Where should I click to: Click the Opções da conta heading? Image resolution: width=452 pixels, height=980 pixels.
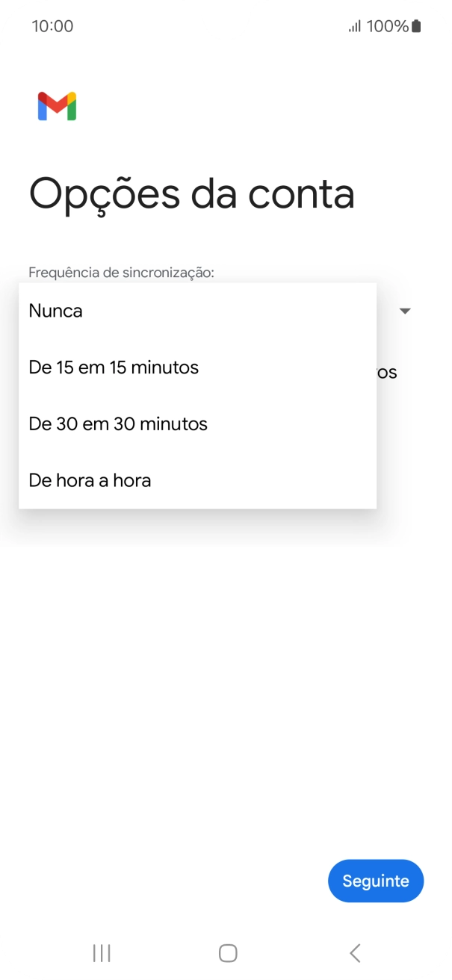(191, 194)
